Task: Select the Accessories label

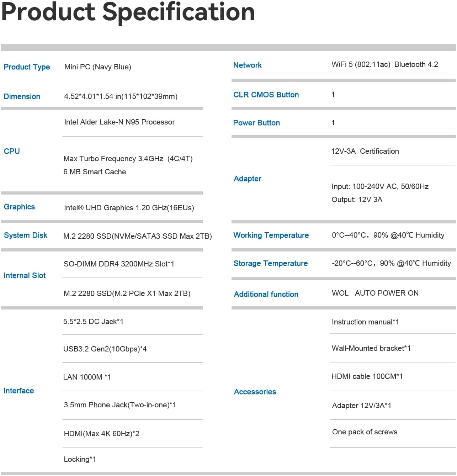Action: pyautogui.click(x=255, y=392)
